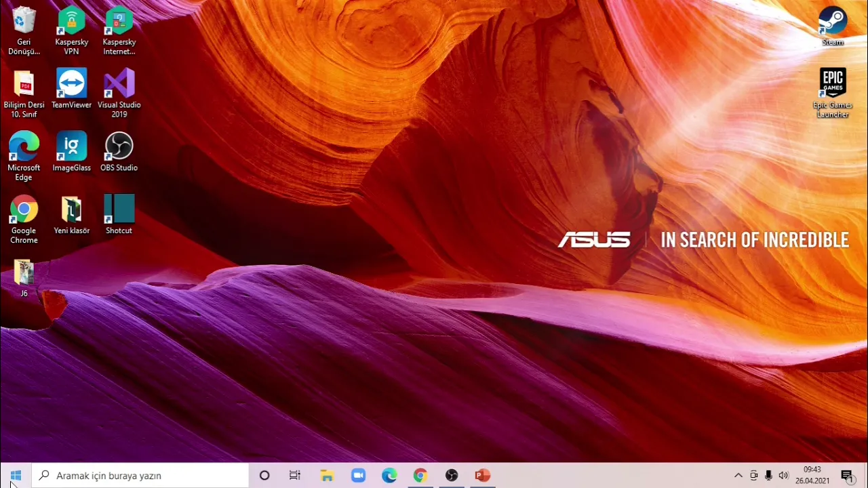Select the Yeni klasör folder icon
Screen dimensions: 868x488
tap(71, 215)
